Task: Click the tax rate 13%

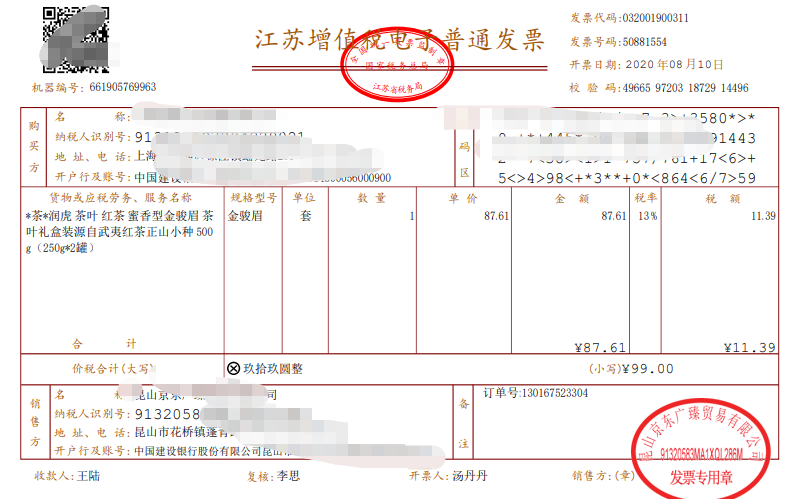Action: [x=647, y=216]
